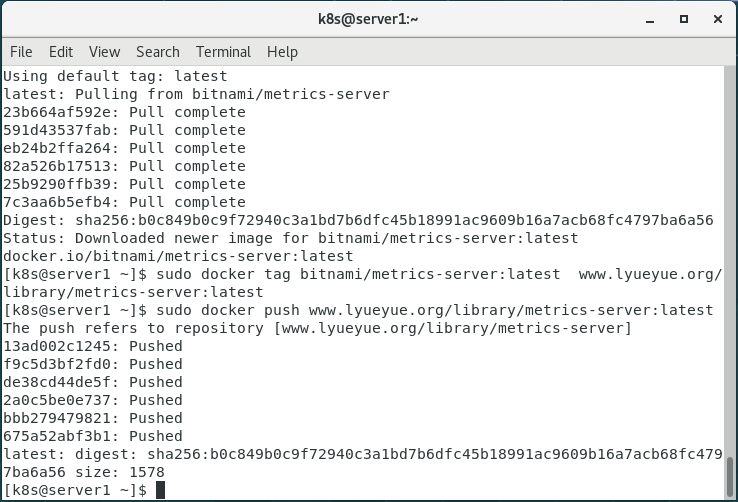This screenshot has height=502, width=738.
Task: Click the 'Digest: sha256' output line
Action: (358, 220)
